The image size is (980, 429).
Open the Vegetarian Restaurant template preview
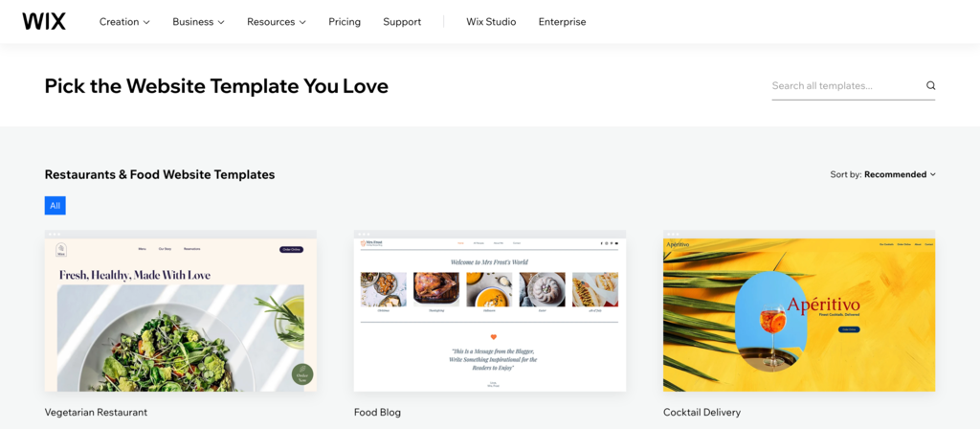pyautogui.click(x=181, y=311)
